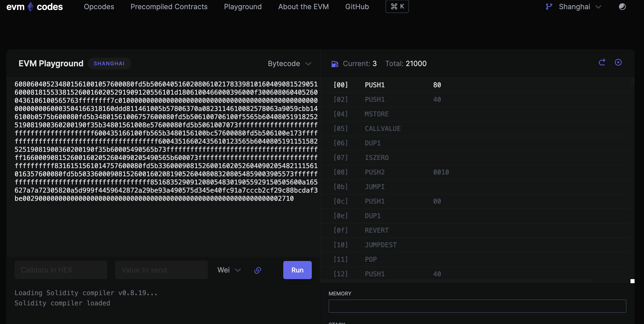The height and width of the screenshot is (324, 644).
Task: Click the fork branch icon
Action: [549, 7]
